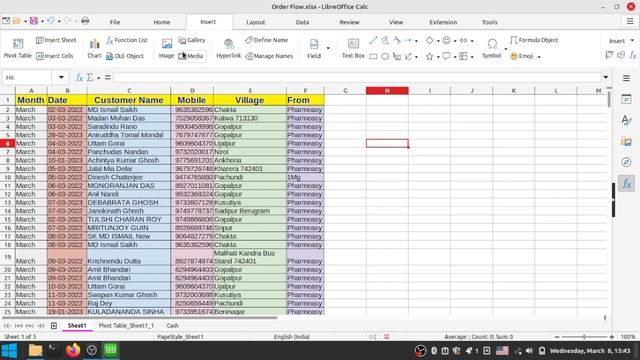Open Firefox from the taskbar
This screenshot has height=360, width=640.
(73, 350)
